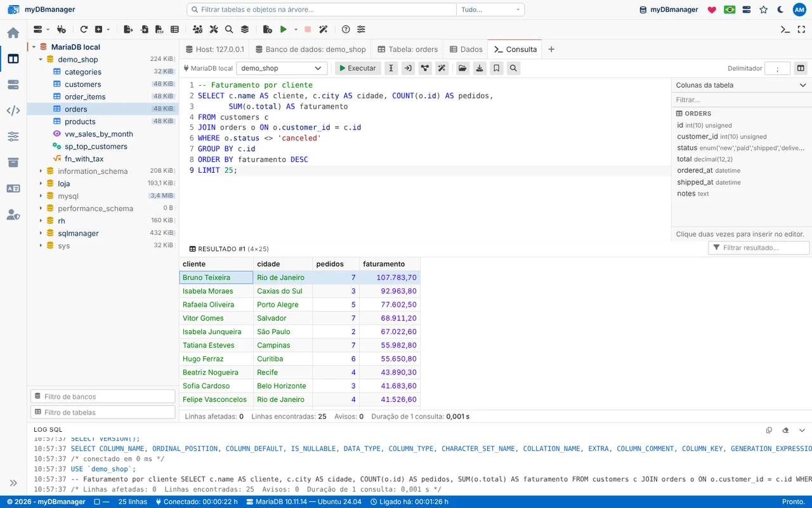Toggle the table columns side panel
The image size is (812, 508).
tap(801, 68)
